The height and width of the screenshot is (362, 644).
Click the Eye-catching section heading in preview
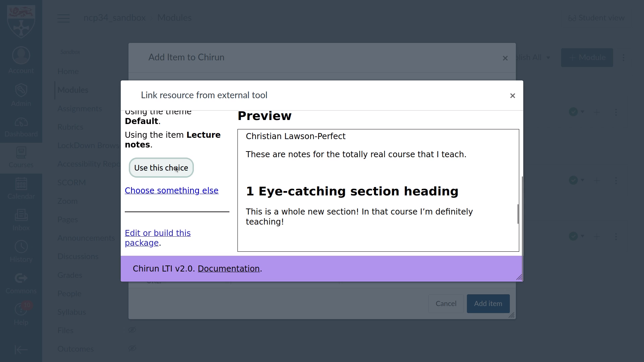tap(352, 191)
